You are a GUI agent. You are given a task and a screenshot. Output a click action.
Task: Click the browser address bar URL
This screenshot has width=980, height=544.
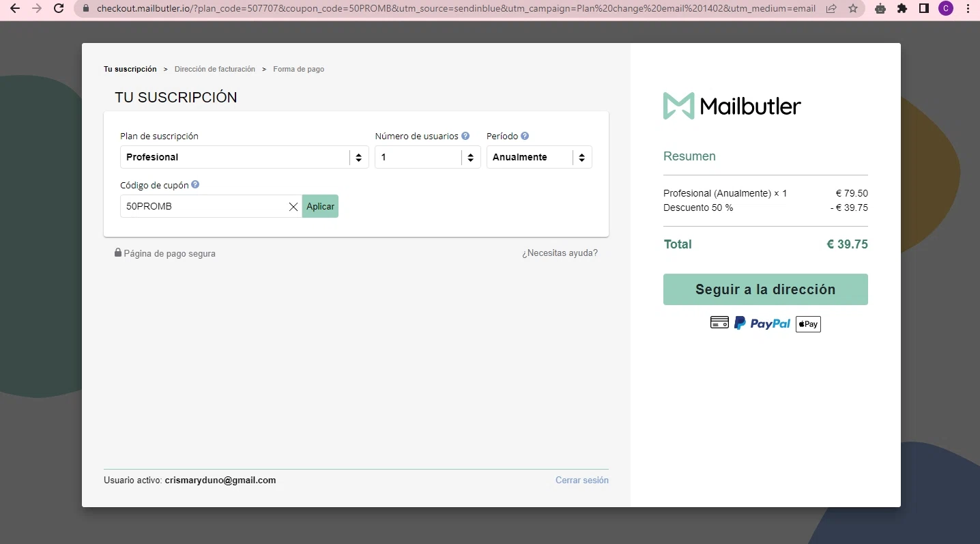click(x=457, y=9)
